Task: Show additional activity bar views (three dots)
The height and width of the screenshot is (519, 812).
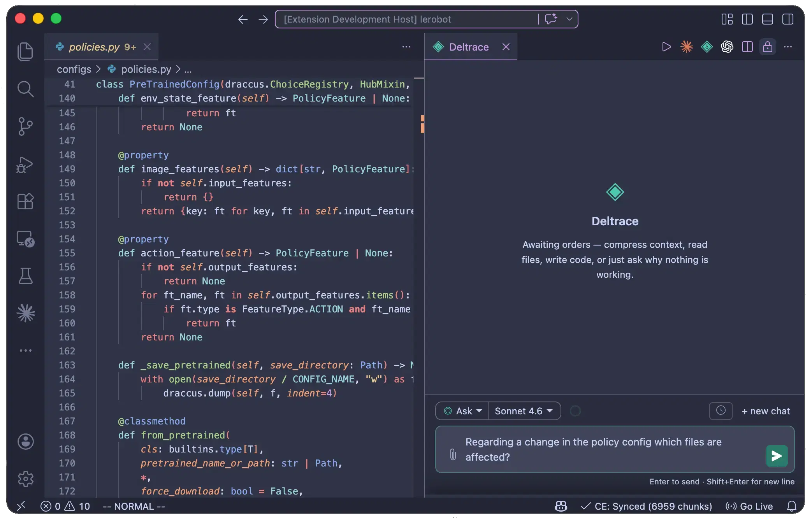Action: click(x=25, y=351)
